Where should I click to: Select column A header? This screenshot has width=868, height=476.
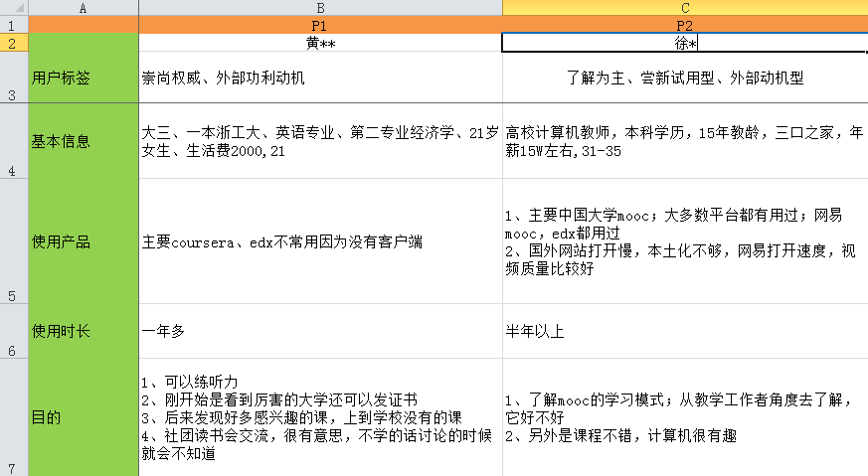[84, 7]
